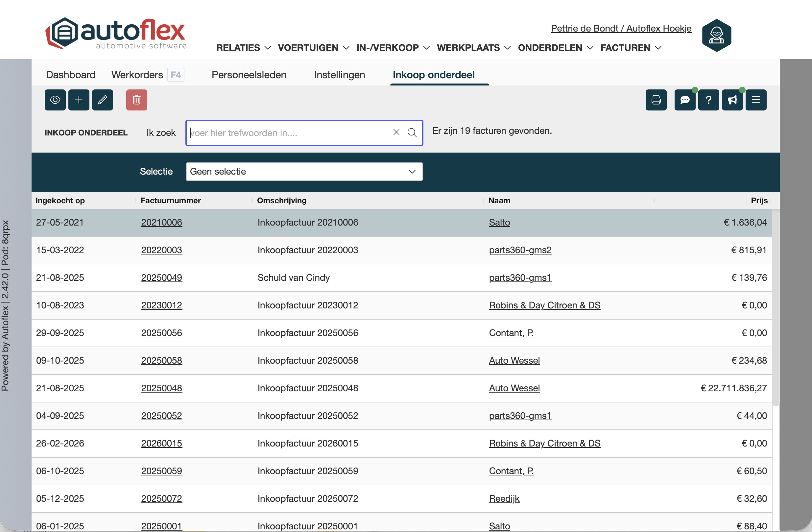Open Robins & Day link in 10-08-2023 row
Image resolution: width=812 pixels, height=532 pixels.
click(545, 305)
